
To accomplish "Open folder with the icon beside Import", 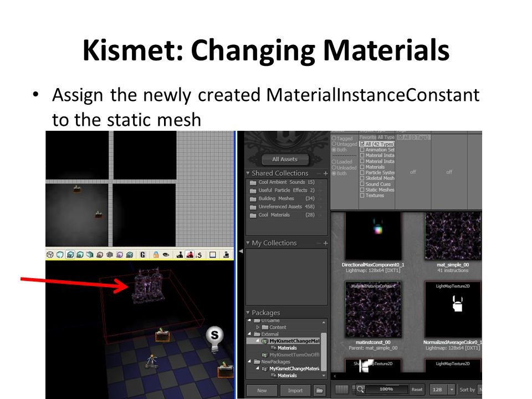I will [319, 390].
